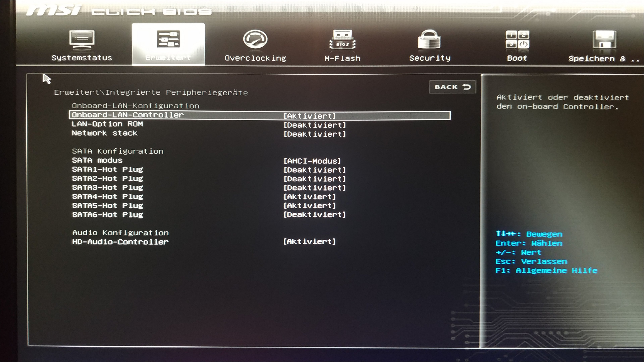Image resolution: width=644 pixels, height=362 pixels.
Task: Click the MSI Click BIOS logo
Action: click(x=119, y=11)
